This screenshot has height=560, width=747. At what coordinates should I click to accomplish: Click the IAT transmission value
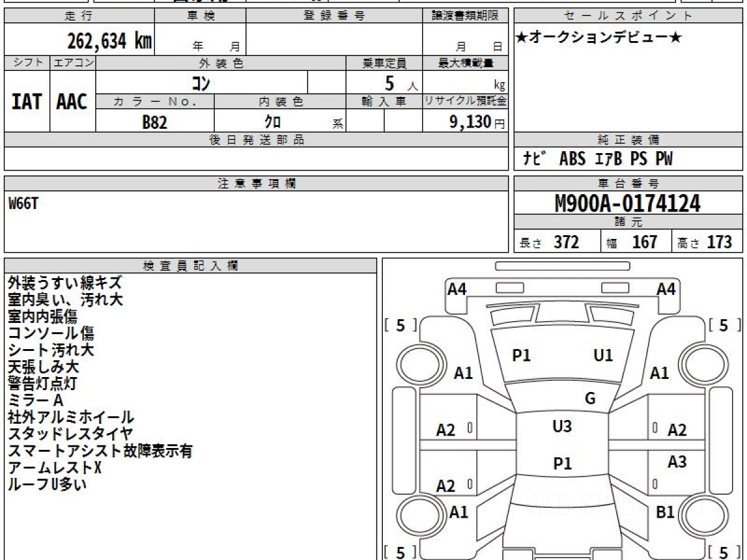pos(27,101)
